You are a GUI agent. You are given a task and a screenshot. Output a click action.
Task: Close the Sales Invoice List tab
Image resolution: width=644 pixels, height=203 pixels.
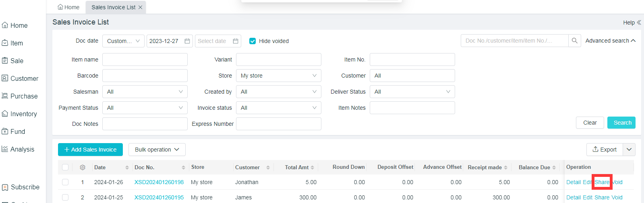coord(140,7)
